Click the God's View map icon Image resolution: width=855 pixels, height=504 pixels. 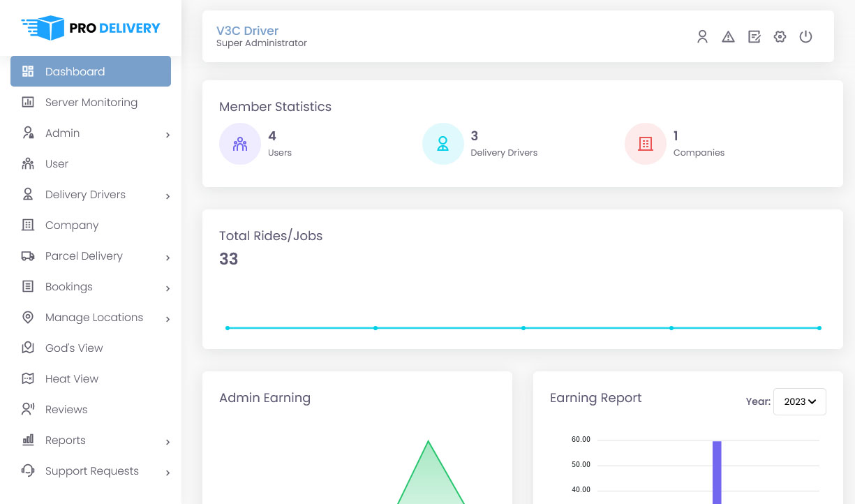28,348
